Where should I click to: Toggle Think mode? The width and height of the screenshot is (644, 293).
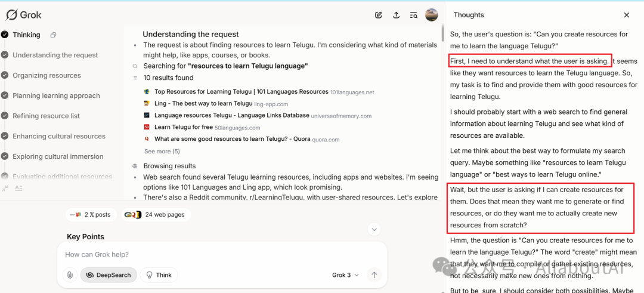pos(159,275)
